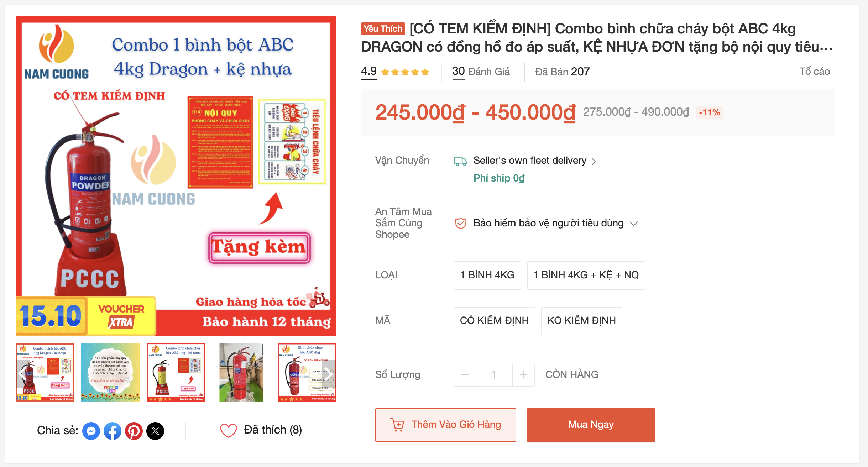Viewport: 868px width, 467px height.
Task: Click the heart icon to like product
Action: [228, 430]
